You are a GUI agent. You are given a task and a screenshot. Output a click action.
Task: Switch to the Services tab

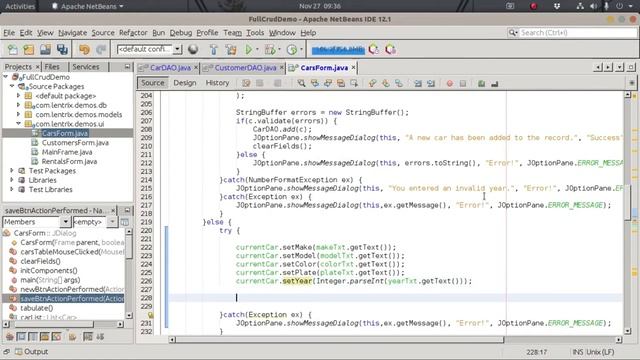click(86, 67)
